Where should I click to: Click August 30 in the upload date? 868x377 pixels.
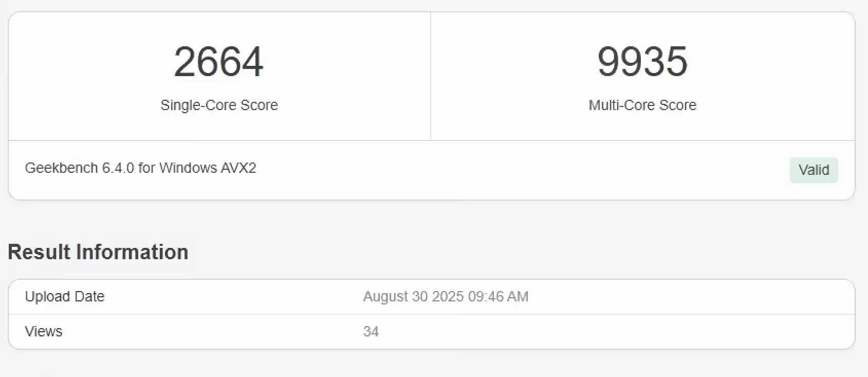point(395,297)
